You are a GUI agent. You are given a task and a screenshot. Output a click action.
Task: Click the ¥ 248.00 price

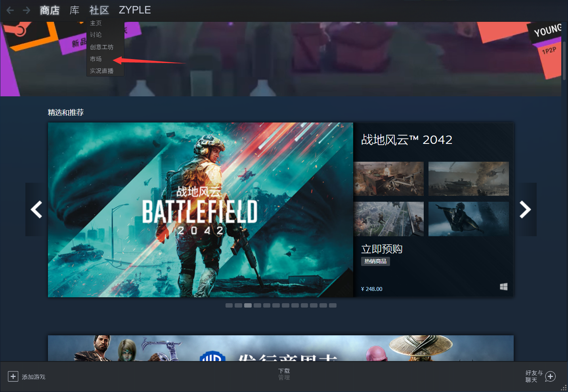click(372, 289)
